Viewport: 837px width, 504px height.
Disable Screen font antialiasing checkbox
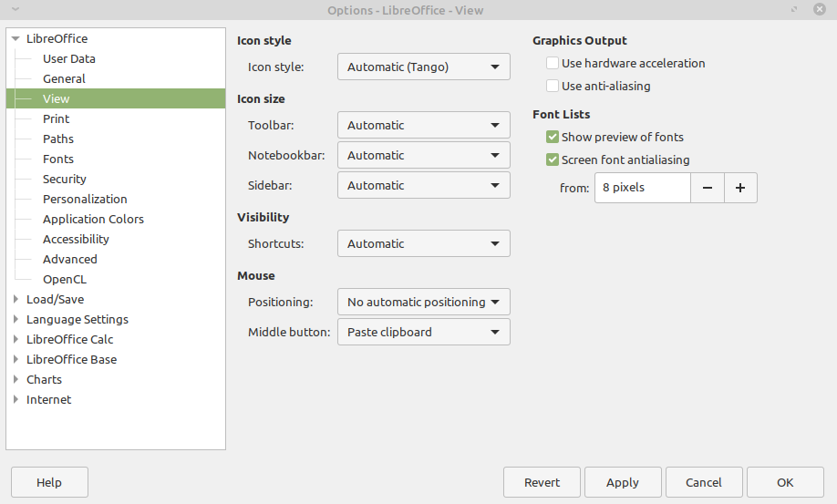coord(553,159)
